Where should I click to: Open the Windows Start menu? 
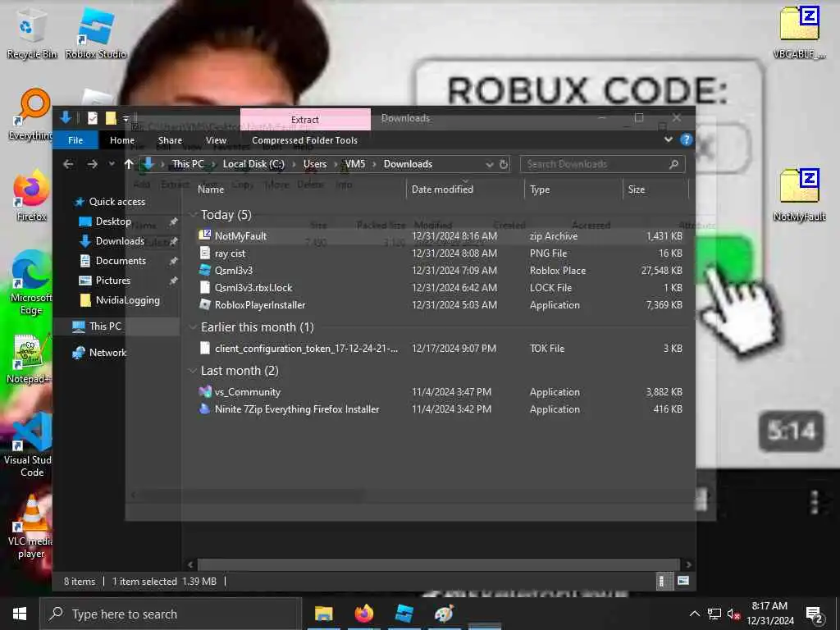(x=20, y=614)
